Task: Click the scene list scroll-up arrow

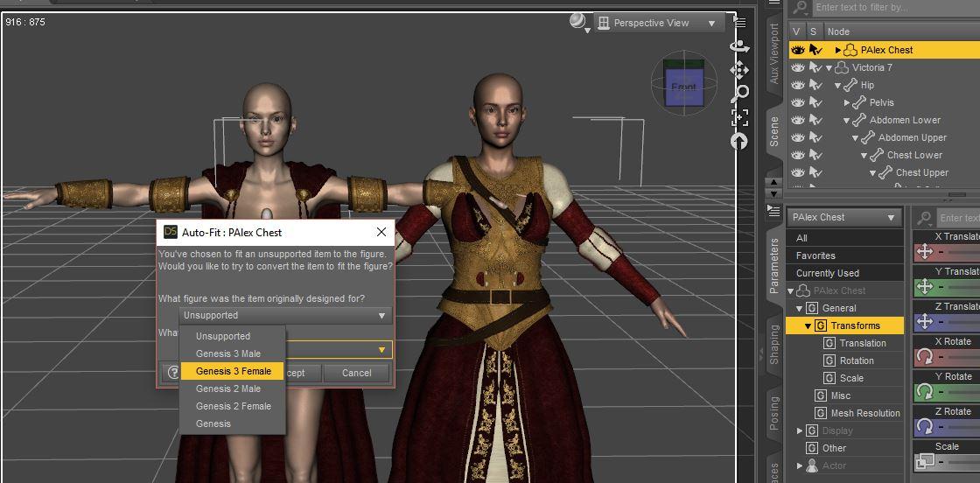Action: tap(773, 183)
